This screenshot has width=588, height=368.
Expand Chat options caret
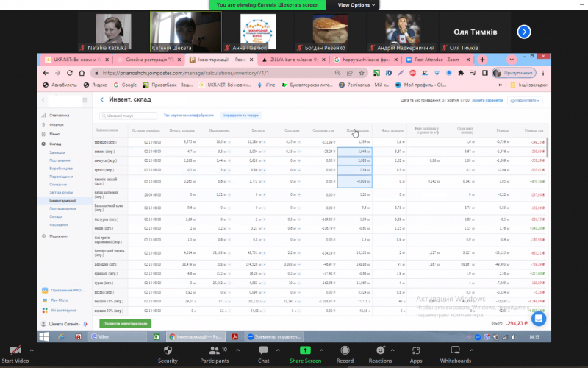pyautogui.click(x=278, y=350)
